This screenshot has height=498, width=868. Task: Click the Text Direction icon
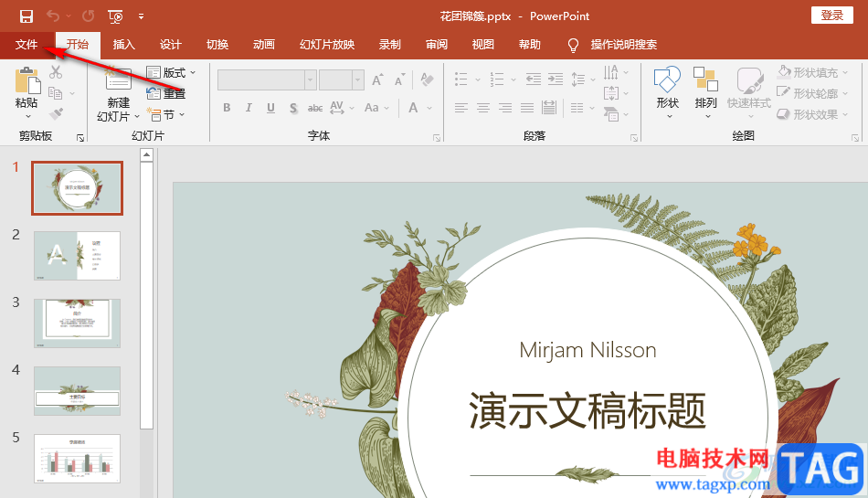point(611,72)
